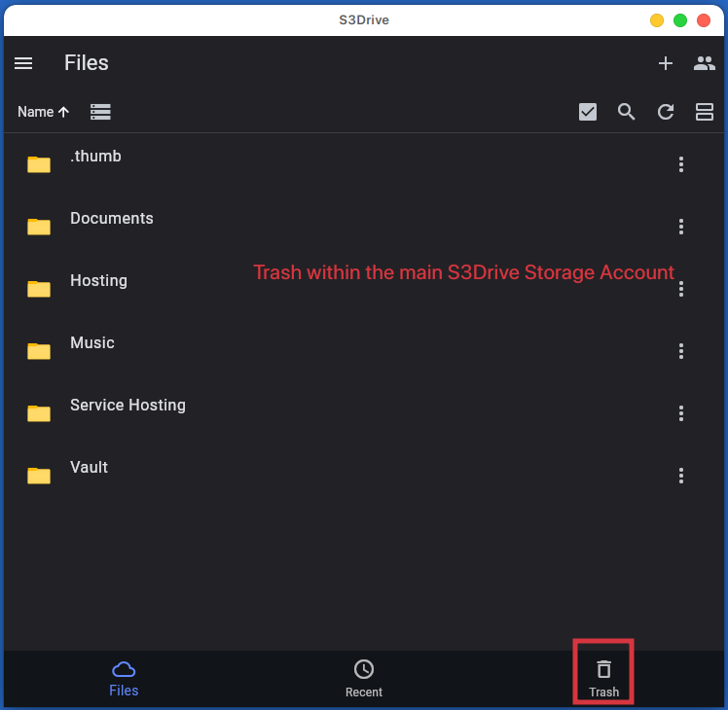Toggle the select-all checkbox icon
The height and width of the screenshot is (710, 728).
coord(588,112)
